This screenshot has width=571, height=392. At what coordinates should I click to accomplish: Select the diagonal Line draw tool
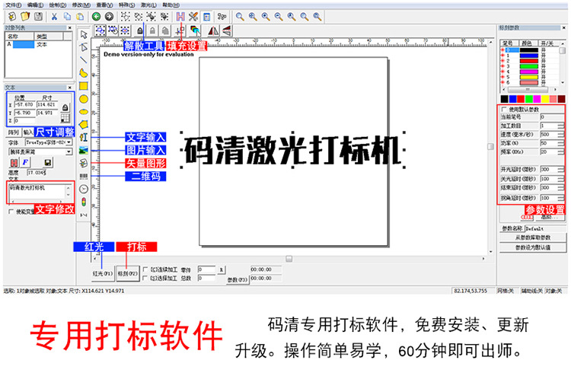(84, 60)
